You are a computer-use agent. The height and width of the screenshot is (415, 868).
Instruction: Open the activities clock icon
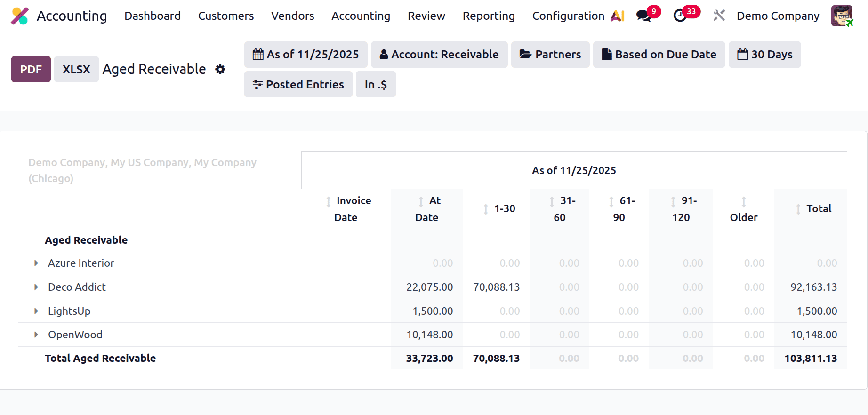pyautogui.click(x=680, y=16)
